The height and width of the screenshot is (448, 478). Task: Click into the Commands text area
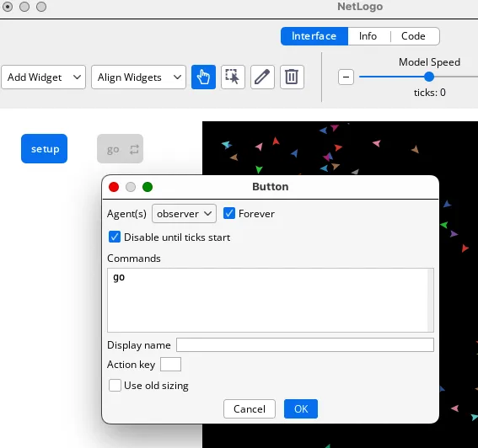tap(267, 301)
